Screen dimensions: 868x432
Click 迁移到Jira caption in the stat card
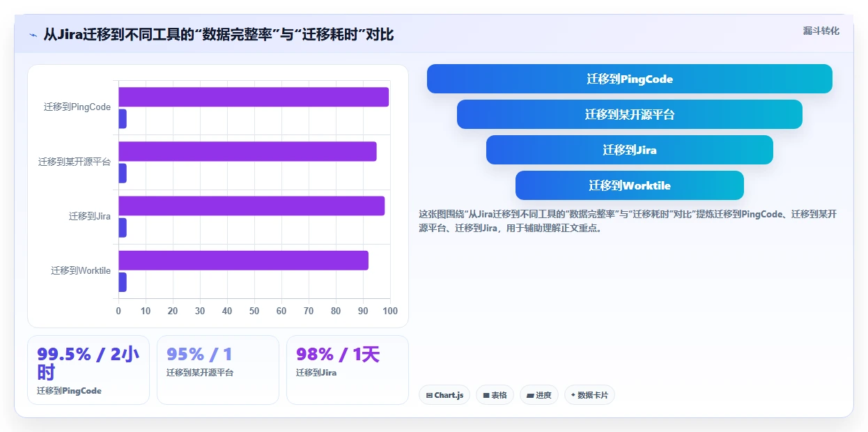click(x=316, y=373)
